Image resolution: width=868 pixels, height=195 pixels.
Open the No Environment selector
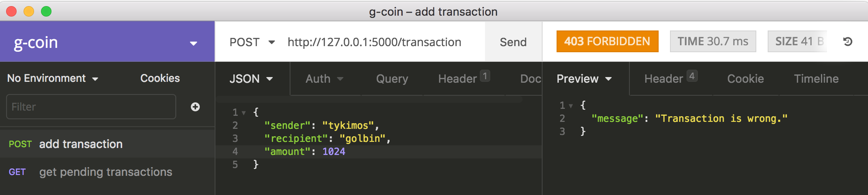53,78
